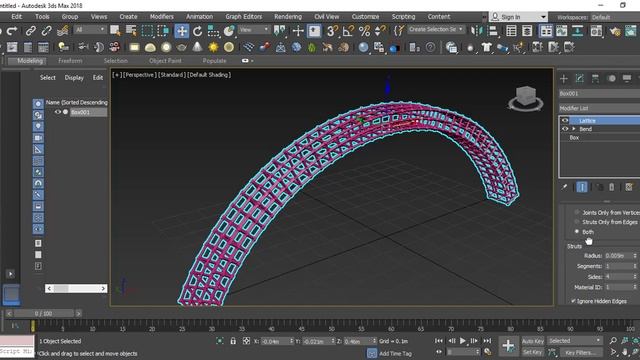
Task: Open the Modify panel icon
Action: coord(580,78)
